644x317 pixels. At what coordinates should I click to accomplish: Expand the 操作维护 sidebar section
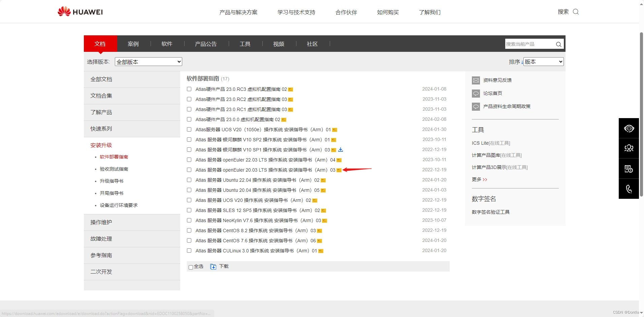[132, 222]
